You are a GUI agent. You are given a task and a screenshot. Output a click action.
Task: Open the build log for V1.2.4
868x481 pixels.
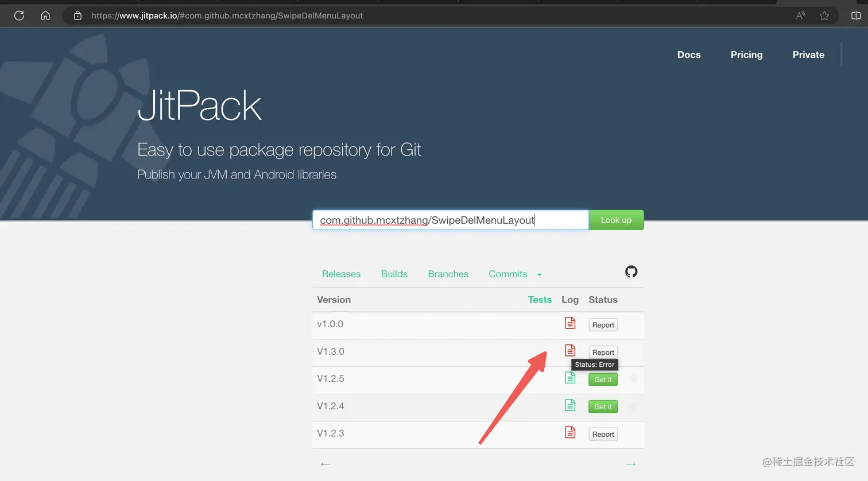coord(570,405)
